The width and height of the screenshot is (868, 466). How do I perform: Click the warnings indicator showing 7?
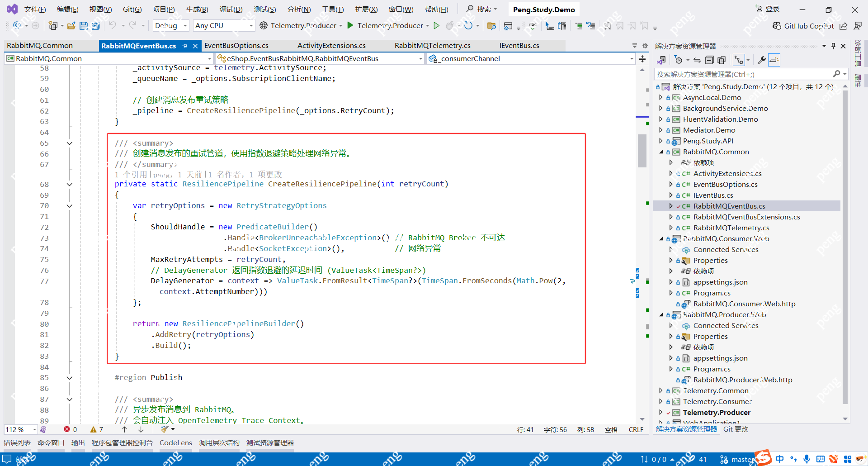tap(97, 429)
